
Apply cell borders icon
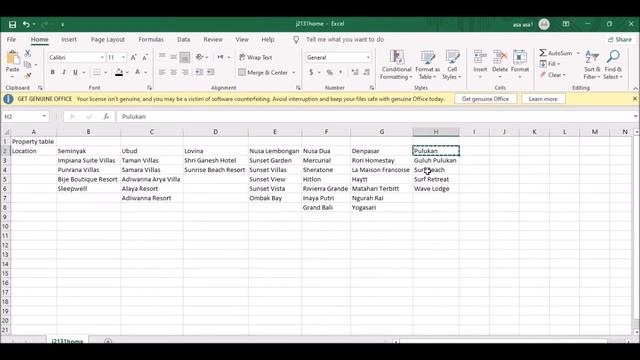click(x=97, y=72)
